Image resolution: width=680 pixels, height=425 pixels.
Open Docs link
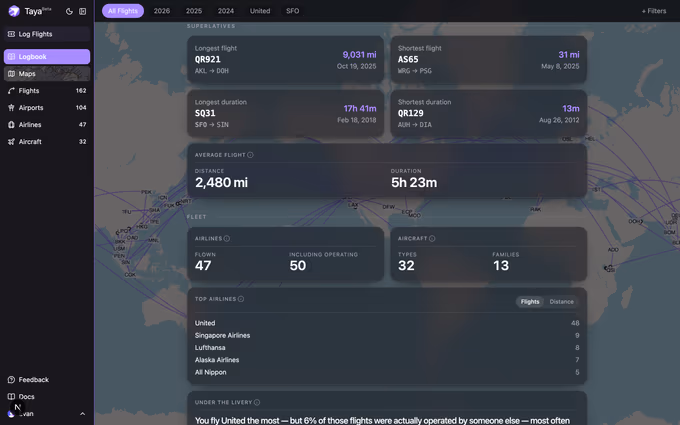click(x=47, y=396)
